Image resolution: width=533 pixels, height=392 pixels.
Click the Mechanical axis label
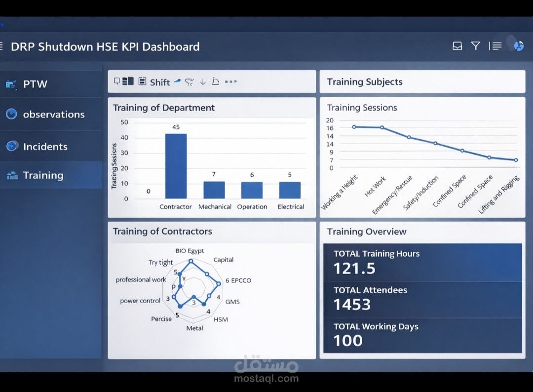(x=215, y=207)
